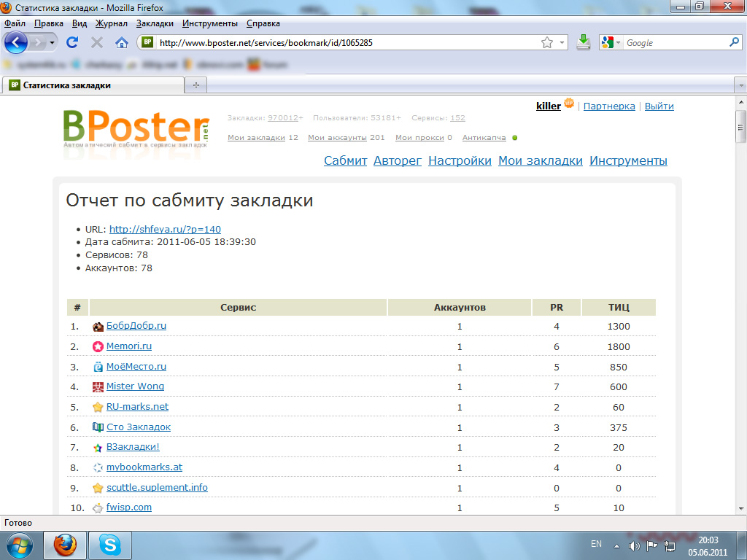Click the БобрДобр.ru service icon
The height and width of the screenshot is (560, 747).
point(98,327)
